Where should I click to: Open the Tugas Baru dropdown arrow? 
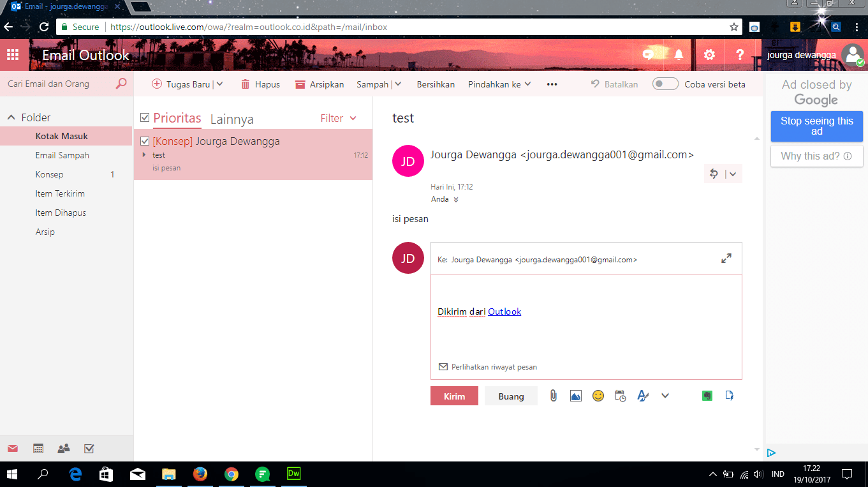[220, 84]
